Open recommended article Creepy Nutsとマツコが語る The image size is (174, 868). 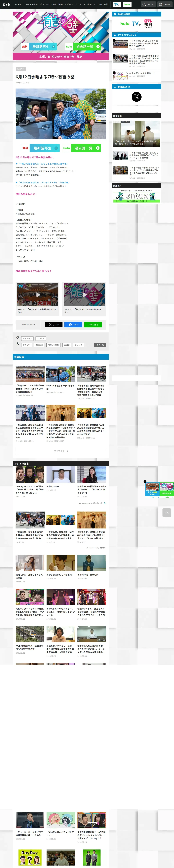(30, 482)
